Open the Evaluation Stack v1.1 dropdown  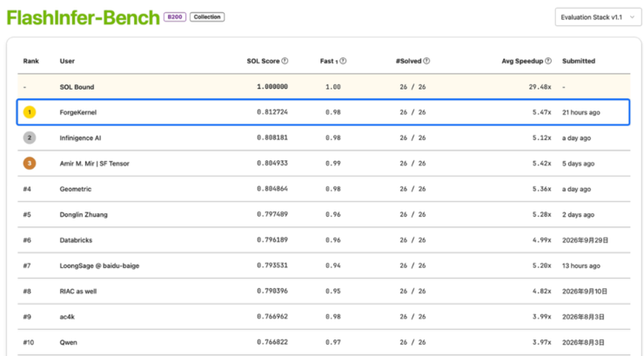tap(598, 17)
